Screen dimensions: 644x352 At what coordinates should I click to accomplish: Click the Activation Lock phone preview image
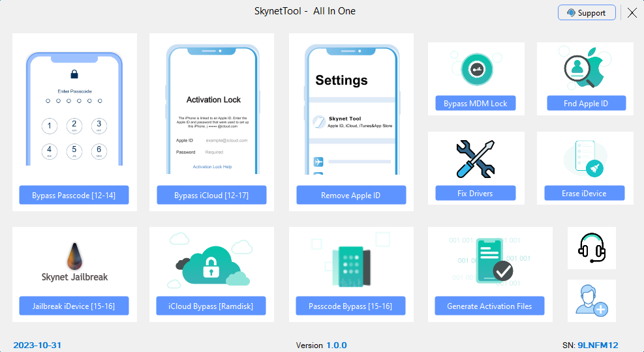tap(213, 111)
